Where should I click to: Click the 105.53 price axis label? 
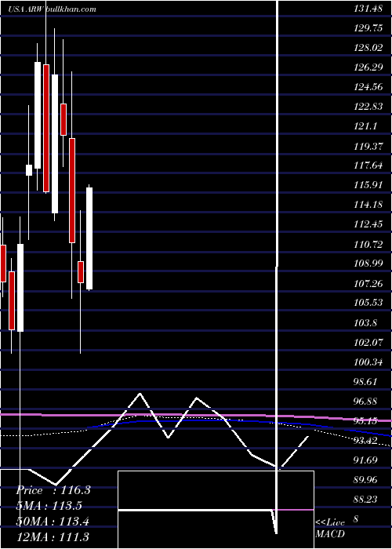click(368, 304)
